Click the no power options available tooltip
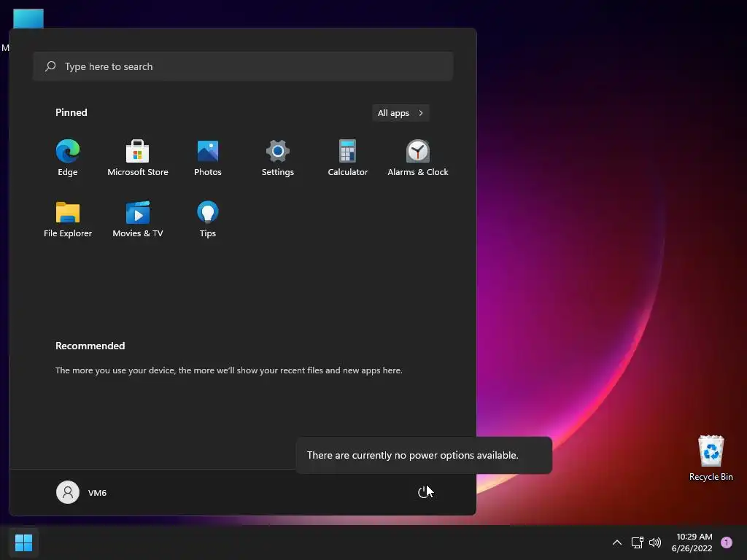Image resolution: width=747 pixels, height=560 pixels. point(424,455)
